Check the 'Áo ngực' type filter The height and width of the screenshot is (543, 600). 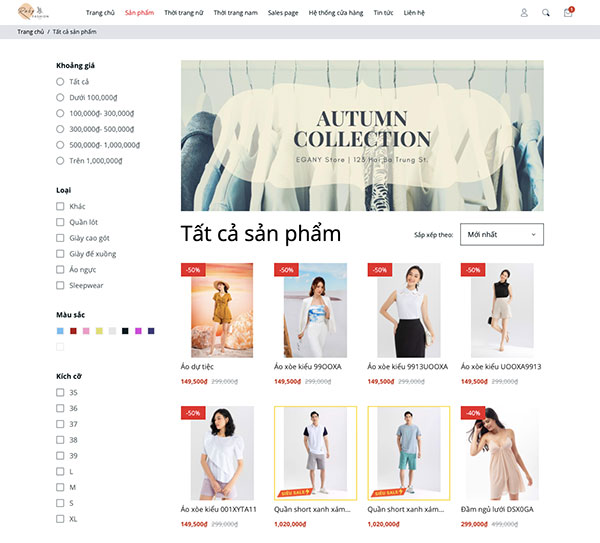[60, 269]
